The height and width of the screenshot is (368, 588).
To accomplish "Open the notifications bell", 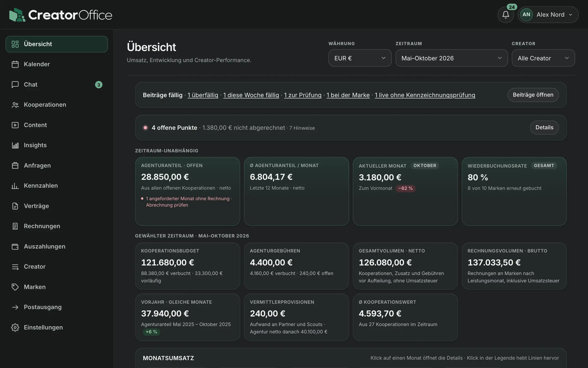I will point(506,15).
